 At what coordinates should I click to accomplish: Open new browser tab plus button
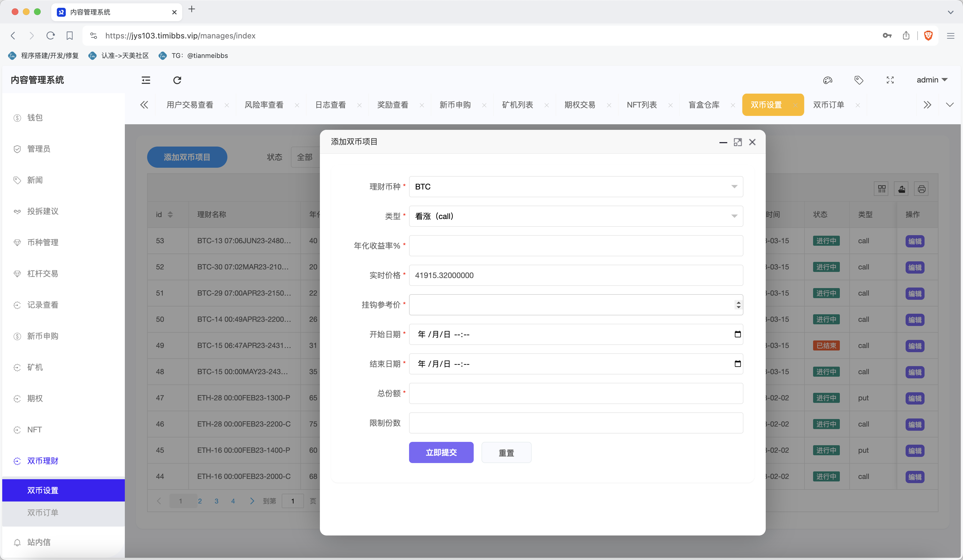tap(192, 9)
